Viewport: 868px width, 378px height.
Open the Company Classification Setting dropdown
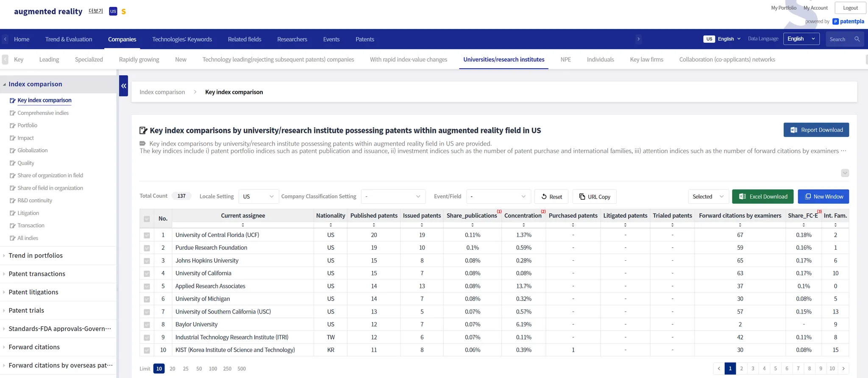click(x=392, y=196)
